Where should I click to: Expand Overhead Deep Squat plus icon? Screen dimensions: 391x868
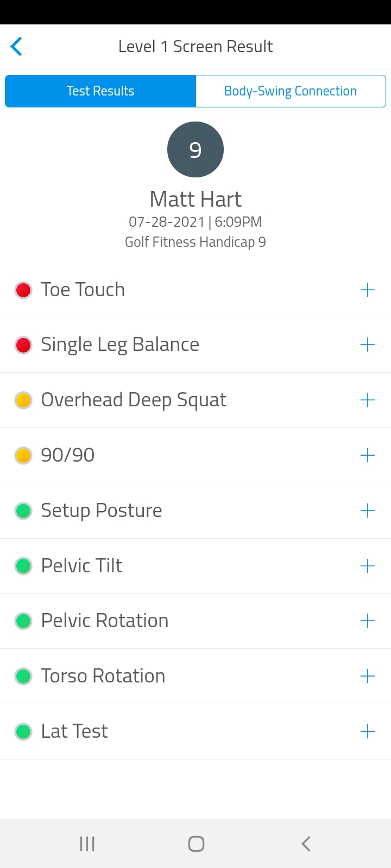pyautogui.click(x=368, y=400)
